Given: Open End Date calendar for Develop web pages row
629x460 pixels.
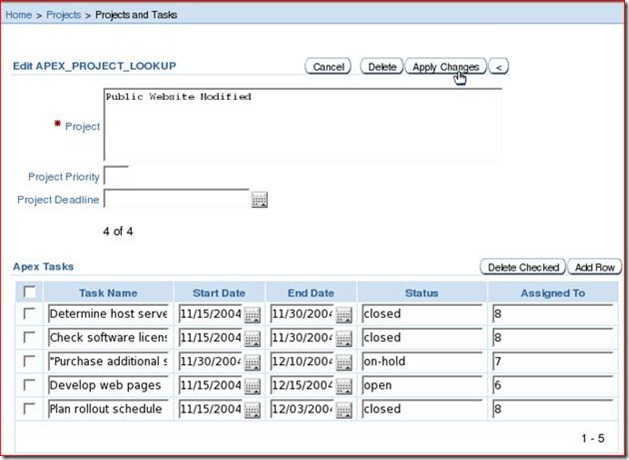Looking at the screenshot, I should (x=344, y=386).
